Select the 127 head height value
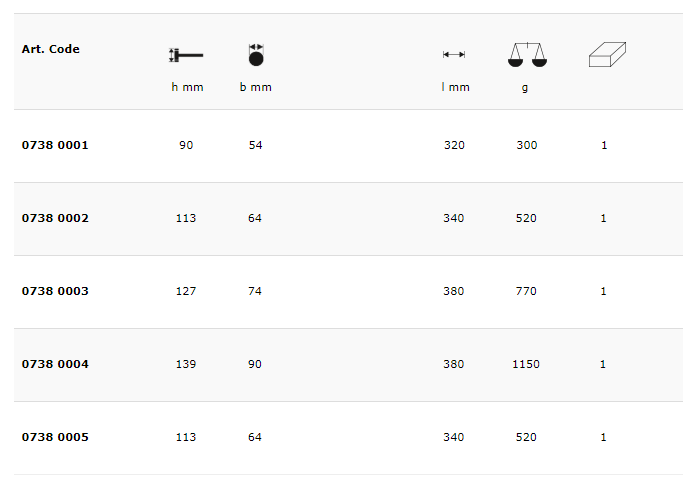 click(x=186, y=291)
